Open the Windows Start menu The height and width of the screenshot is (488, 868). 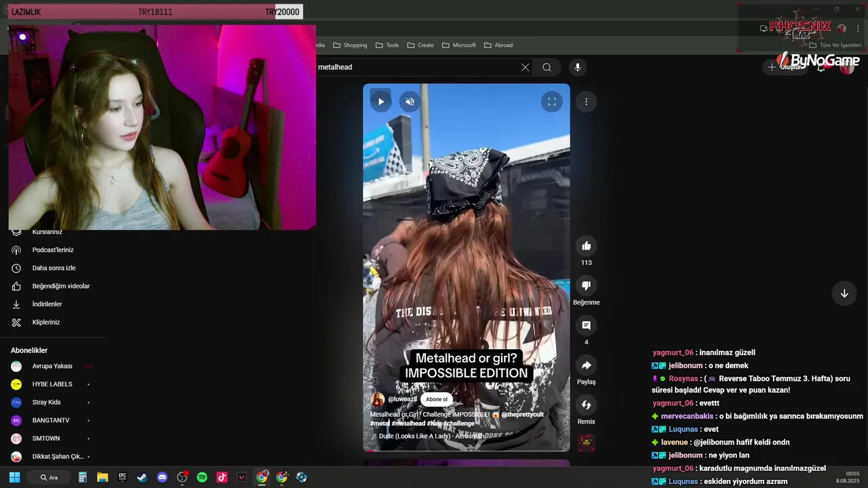click(14, 477)
